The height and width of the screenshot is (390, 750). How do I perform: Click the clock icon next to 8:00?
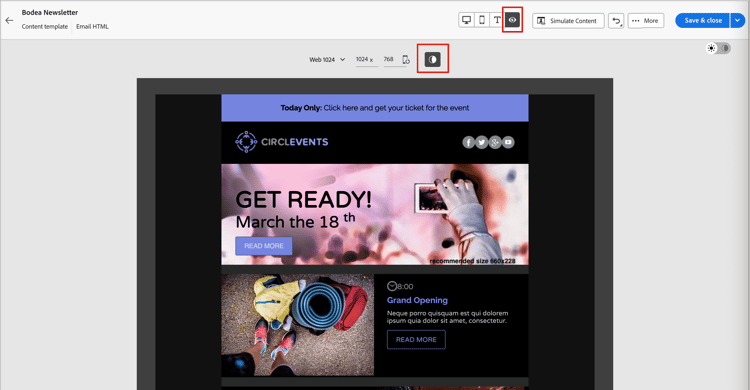[x=392, y=286]
